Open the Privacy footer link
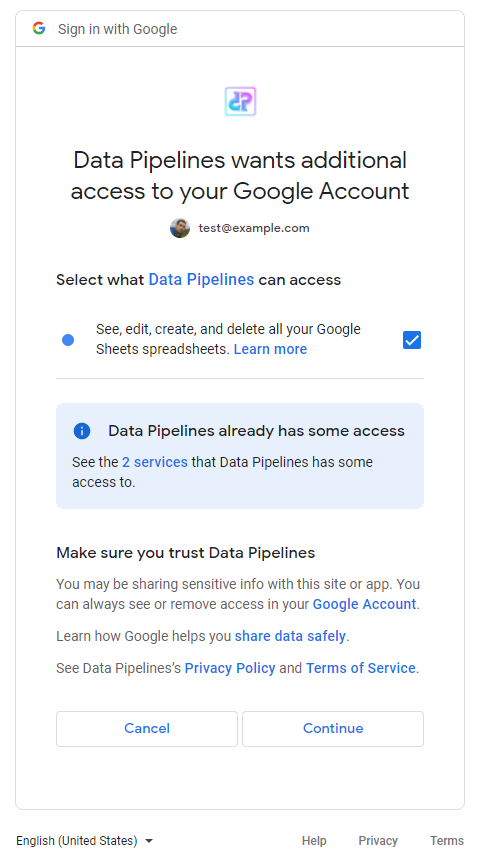Image resolution: width=483 pixels, height=868 pixels. click(378, 841)
